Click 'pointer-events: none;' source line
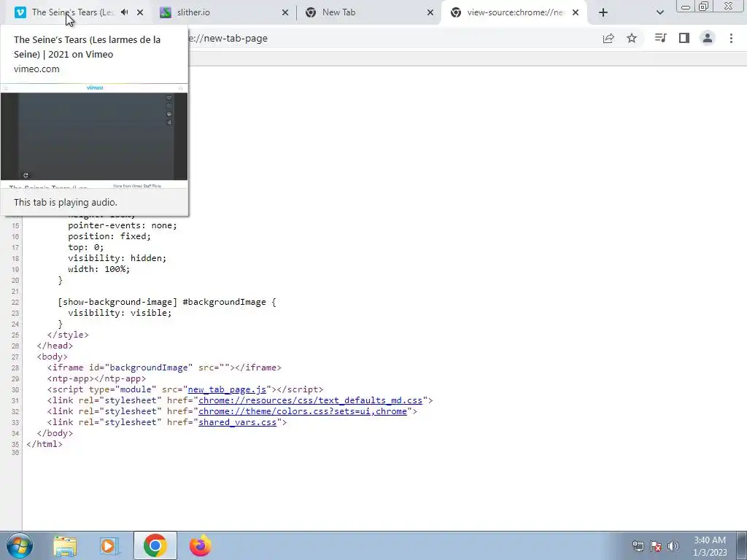 tap(122, 225)
